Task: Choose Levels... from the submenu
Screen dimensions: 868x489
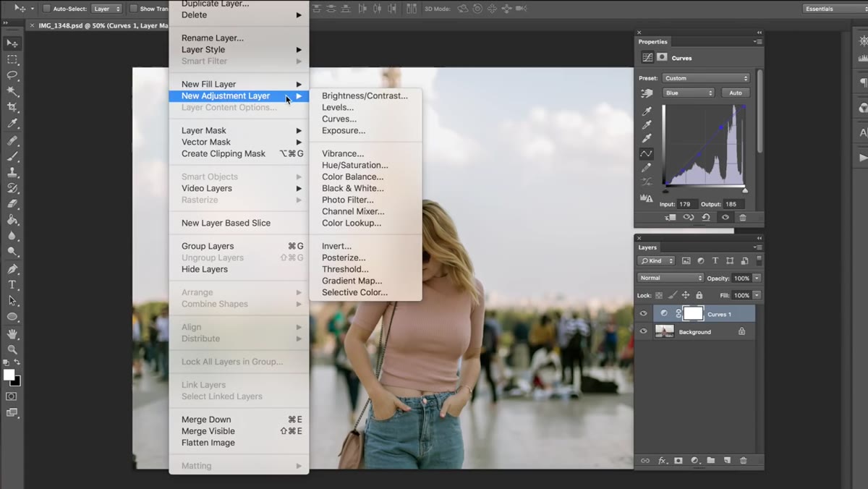Action: (337, 107)
